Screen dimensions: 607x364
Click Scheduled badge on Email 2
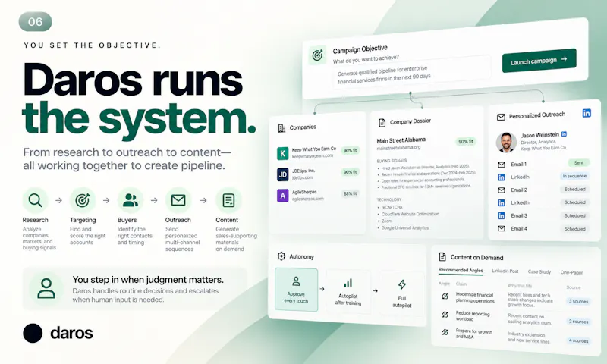click(574, 189)
